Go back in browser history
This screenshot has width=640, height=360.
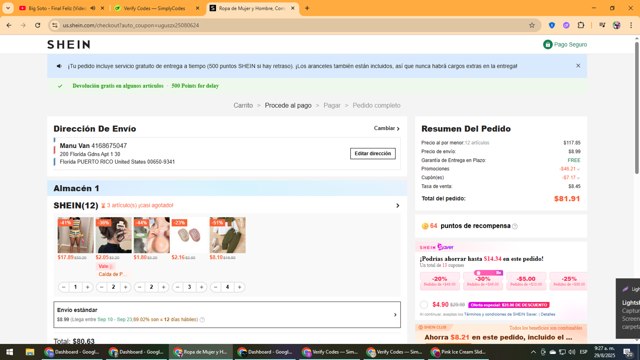pos(9,25)
